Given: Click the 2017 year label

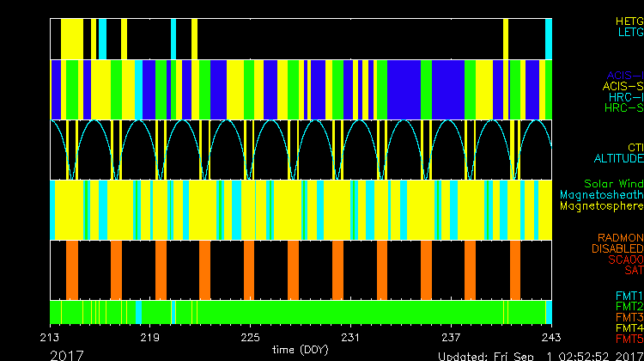Looking at the screenshot, I should coord(67,354).
